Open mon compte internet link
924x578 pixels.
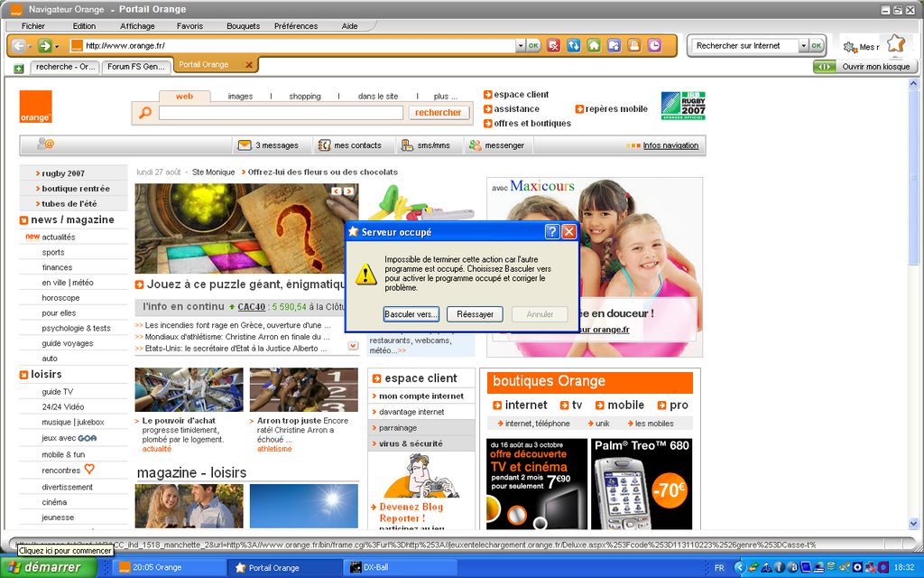pos(420,396)
